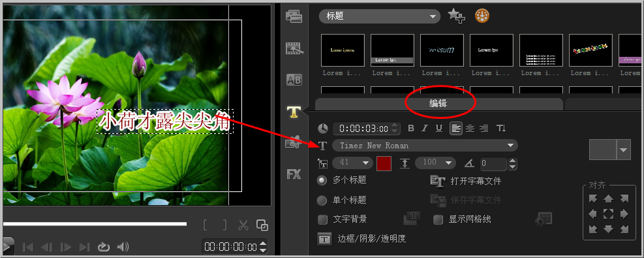Align title to the center of screen
Screen dimensions: 644x258
(608, 214)
